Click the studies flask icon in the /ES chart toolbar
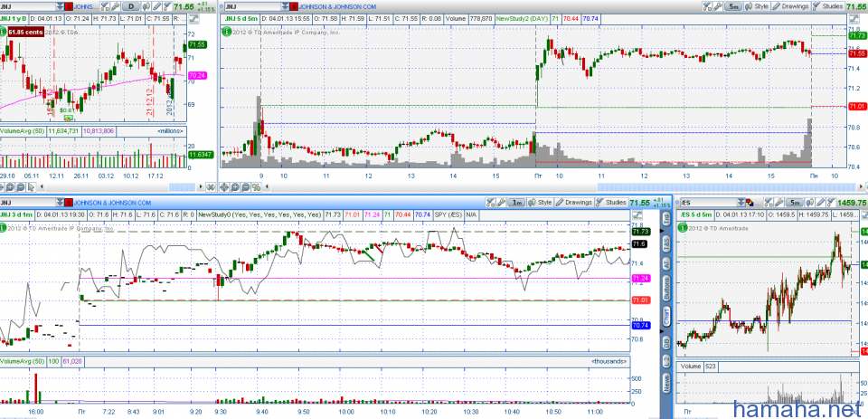 point(831,203)
